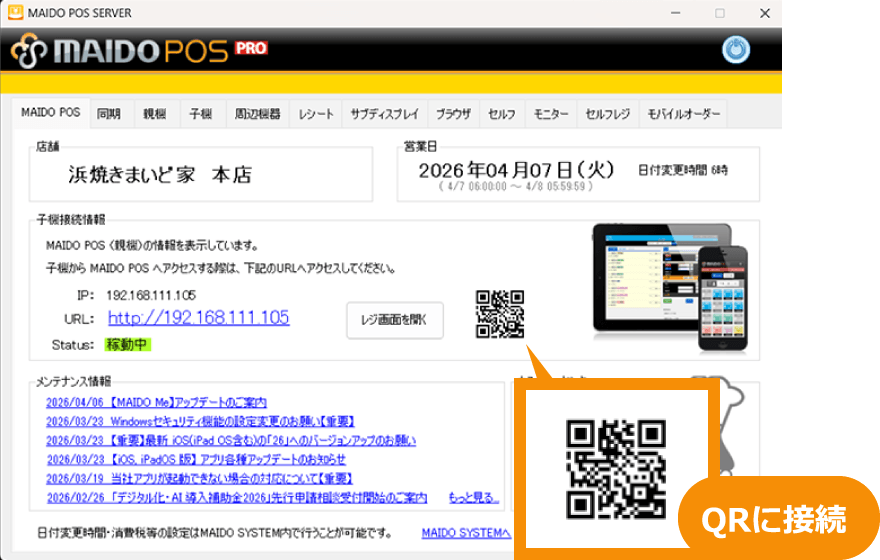Click the store name 浜焼きまいど家 本店
880x560 pixels.
160,175
